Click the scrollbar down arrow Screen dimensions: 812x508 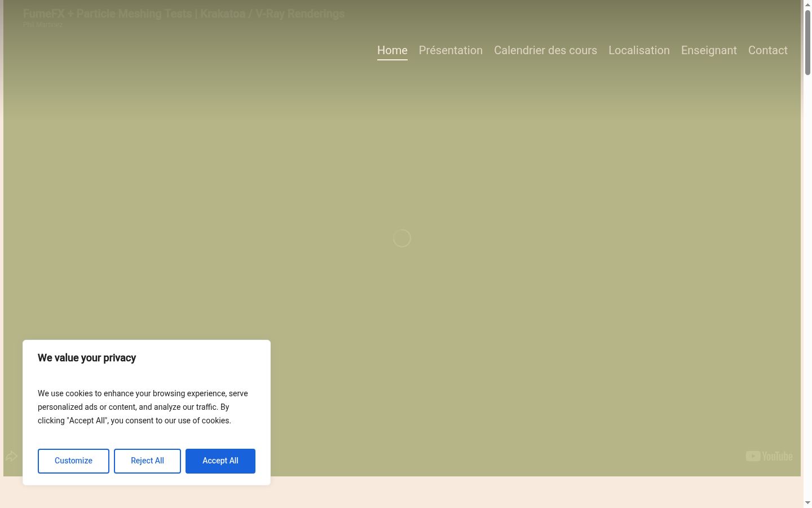807,502
